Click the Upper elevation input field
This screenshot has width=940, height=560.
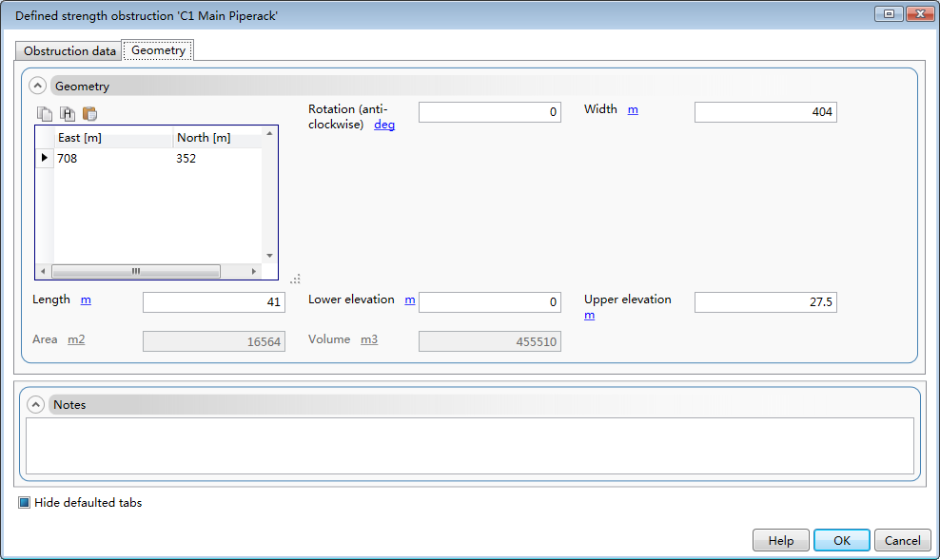[765, 302]
